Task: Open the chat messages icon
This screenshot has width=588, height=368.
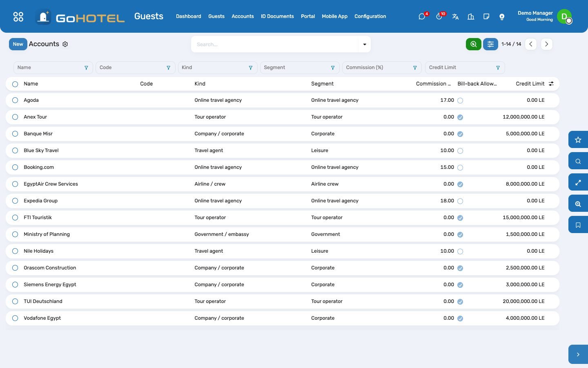Action: tap(422, 17)
